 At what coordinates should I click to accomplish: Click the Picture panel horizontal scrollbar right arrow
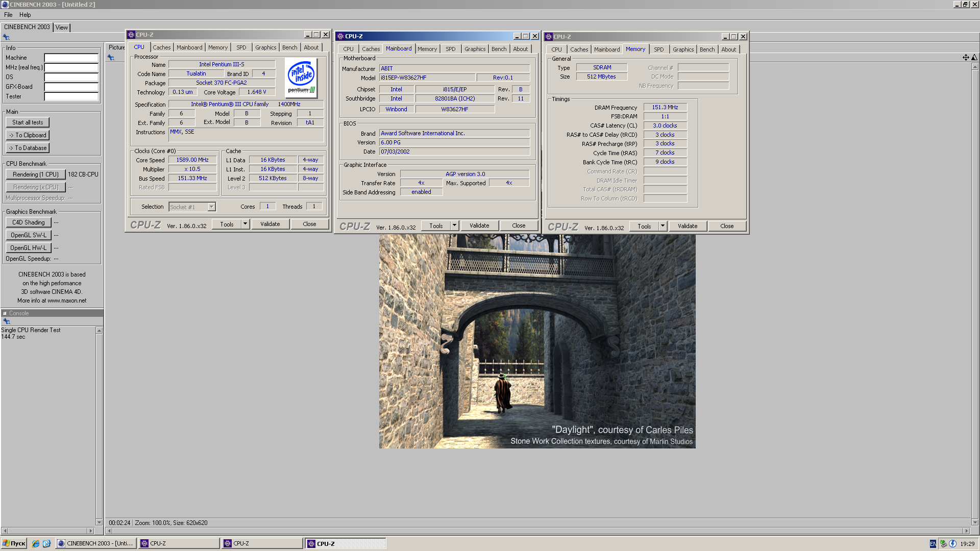pyautogui.click(x=966, y=531)
